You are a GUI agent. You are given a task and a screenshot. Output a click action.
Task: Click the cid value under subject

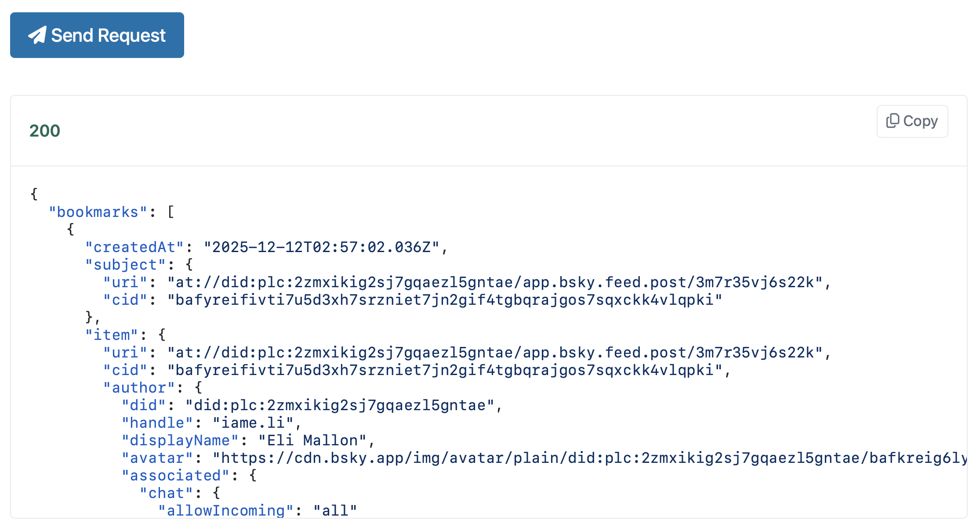445,300
